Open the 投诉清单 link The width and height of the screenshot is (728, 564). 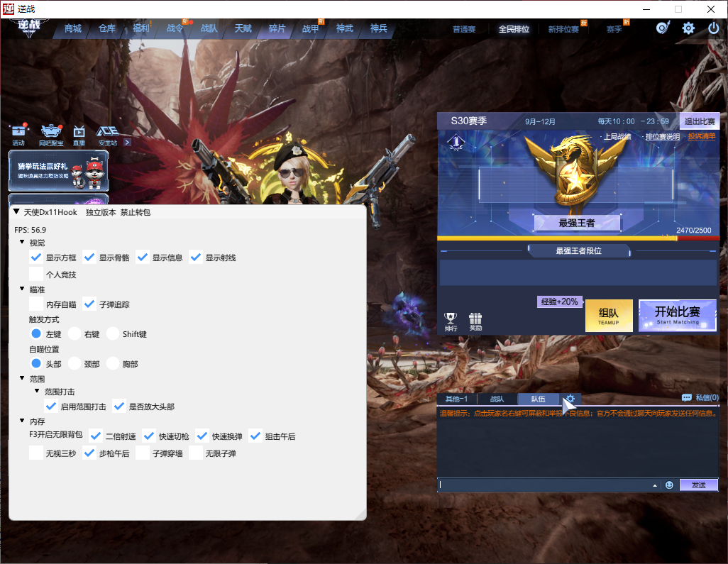(x=701, y=136)
